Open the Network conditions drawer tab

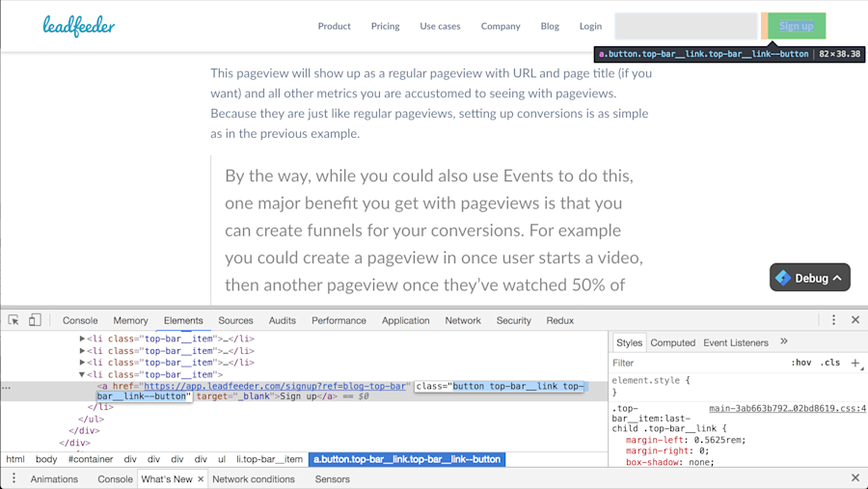click(x=254, y=479)
